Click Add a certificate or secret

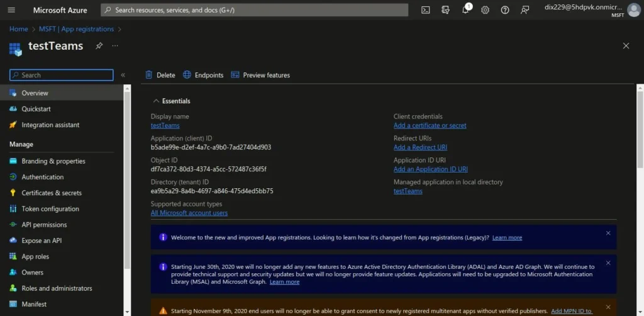(x=430, y=125)
